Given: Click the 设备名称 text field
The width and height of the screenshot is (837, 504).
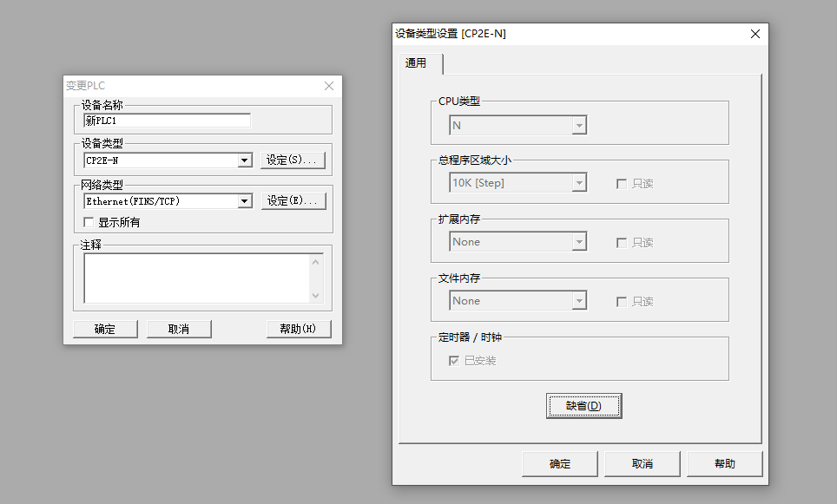Looking at the screenshot, I should 167,121.
